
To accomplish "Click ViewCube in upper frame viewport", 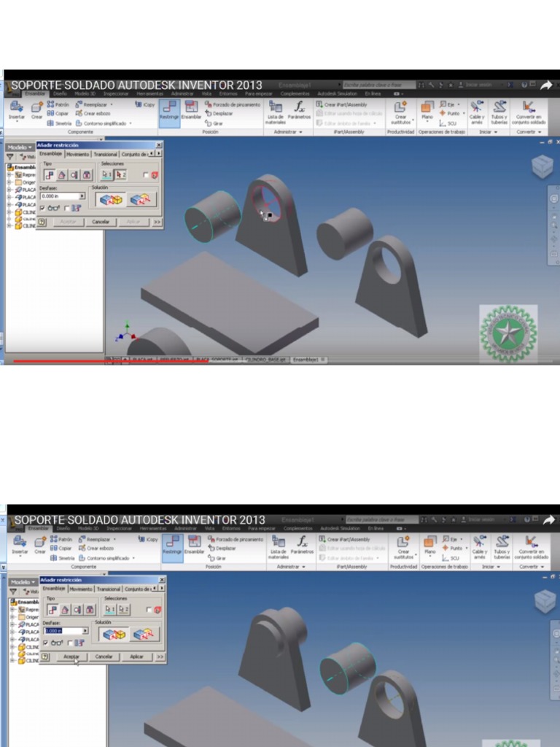I will point(542,167).
